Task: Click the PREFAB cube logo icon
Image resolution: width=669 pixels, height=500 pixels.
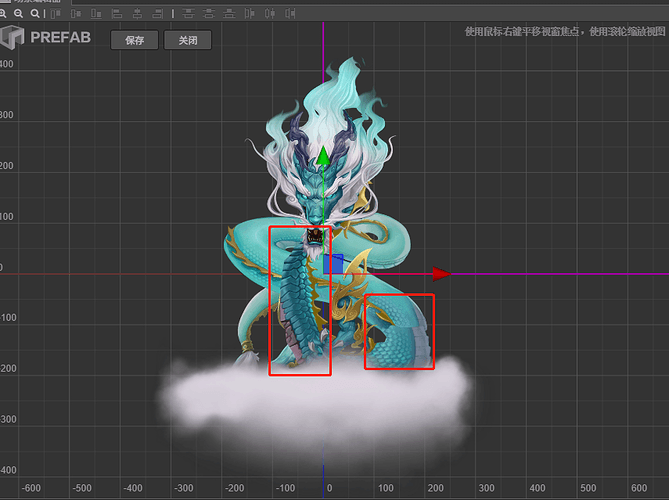Action: click(x=12, y=37)
